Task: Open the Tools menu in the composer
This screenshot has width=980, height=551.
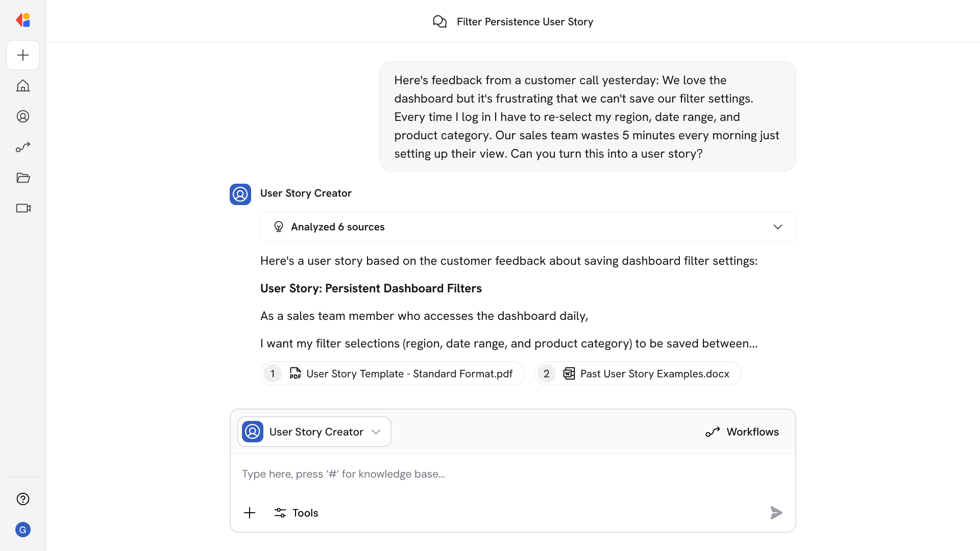Action: 296,512
